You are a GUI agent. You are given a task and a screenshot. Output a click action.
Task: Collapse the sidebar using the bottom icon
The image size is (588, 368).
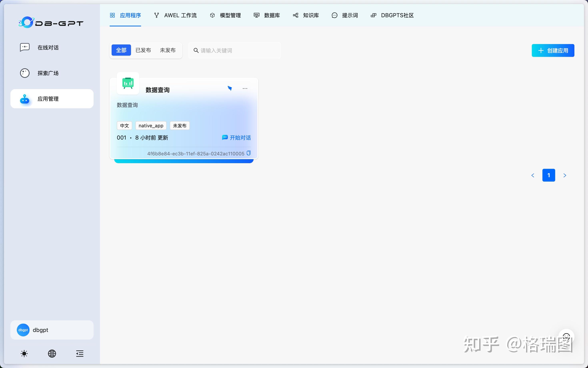(79, 353)
